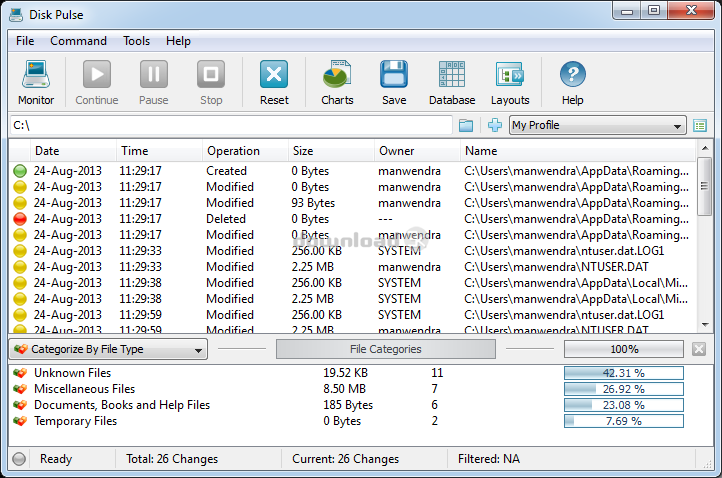The height and width of the screenshot is (478, 722).
Task: Click the blue plus add directory icon
Action: pyautogui.click(x=495, y=125)
